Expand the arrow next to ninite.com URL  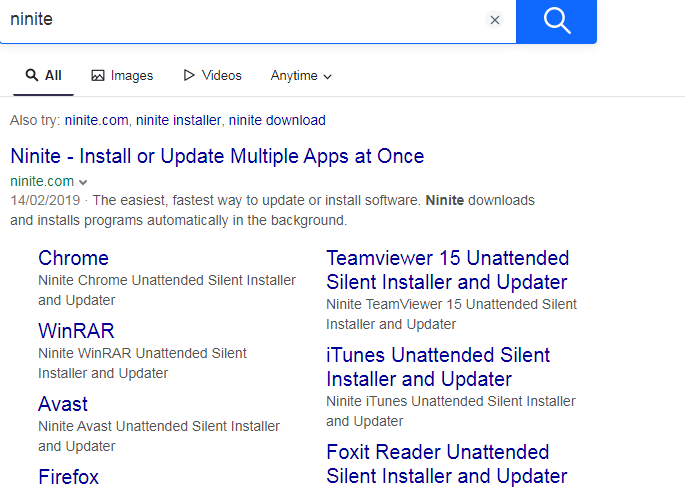tap(83, 182)
